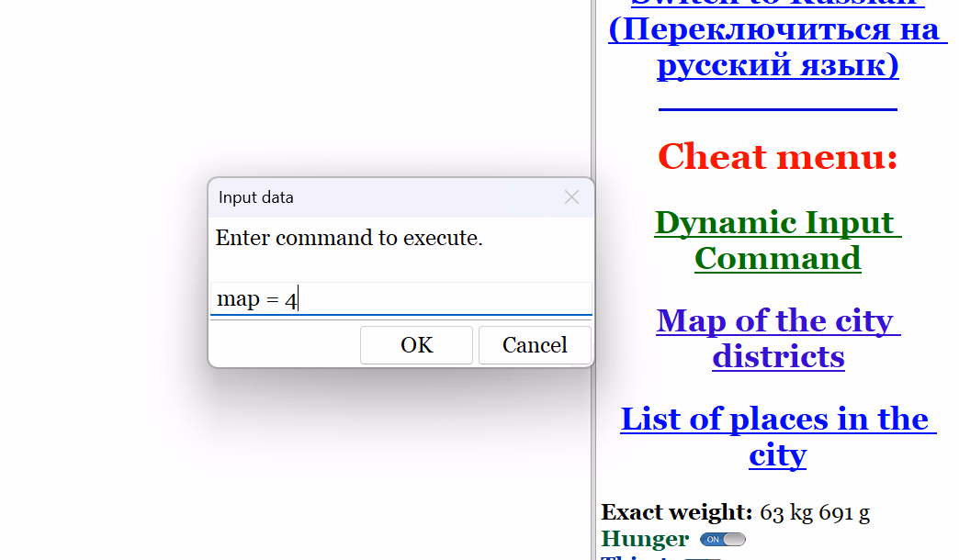Click the '63 kg 691 g' weight value
Viewport: 959px width, 560px height.
[815, 512]
